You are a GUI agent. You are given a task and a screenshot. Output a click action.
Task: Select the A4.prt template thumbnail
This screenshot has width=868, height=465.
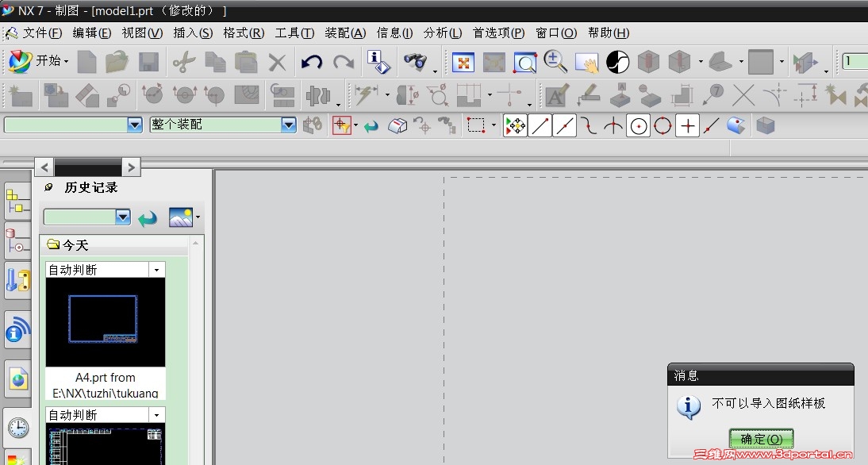(x=106, y=322)
